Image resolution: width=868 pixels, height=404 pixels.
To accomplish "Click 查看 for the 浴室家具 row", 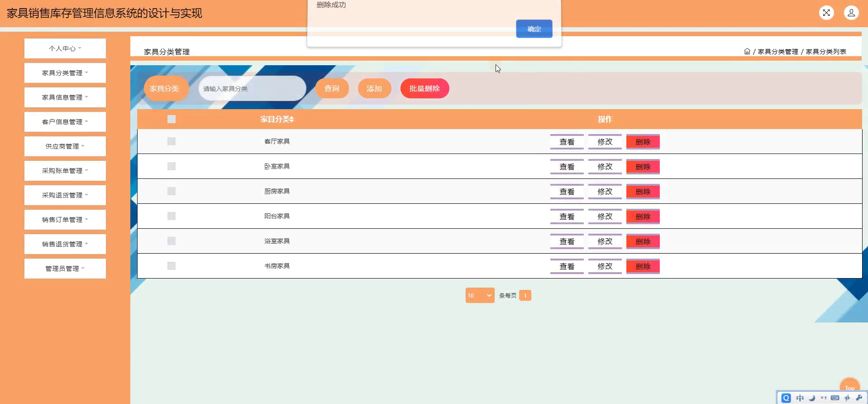I will [567, 241].
